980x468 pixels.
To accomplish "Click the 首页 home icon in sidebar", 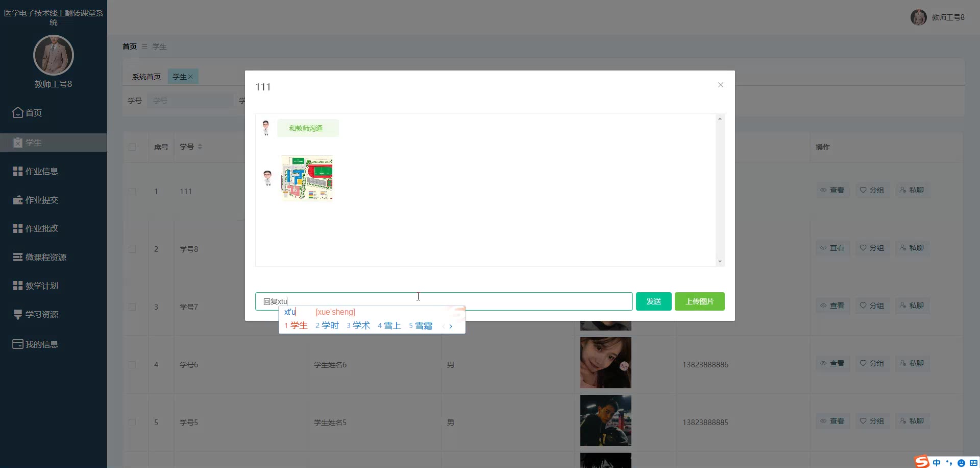I will 18,112.
